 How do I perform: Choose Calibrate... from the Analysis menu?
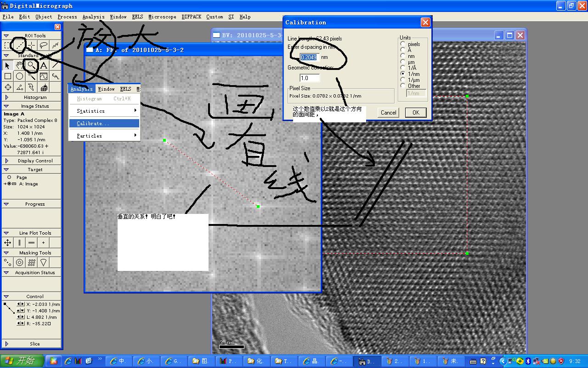[104, 123]
